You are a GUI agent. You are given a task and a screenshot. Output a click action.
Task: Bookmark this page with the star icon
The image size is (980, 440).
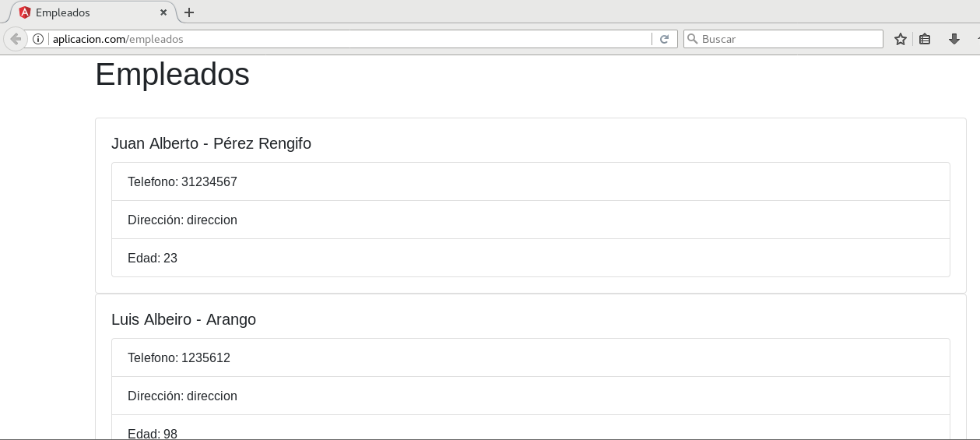[901, 39]
